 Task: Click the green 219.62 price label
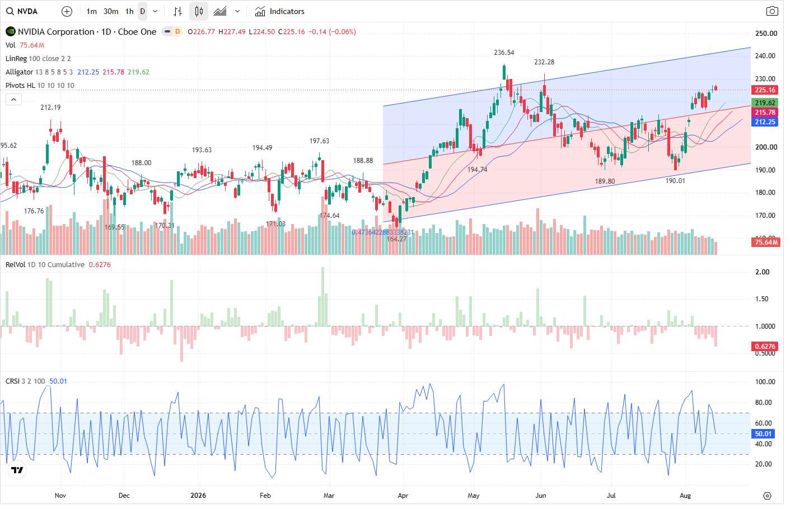coord(765,102)
